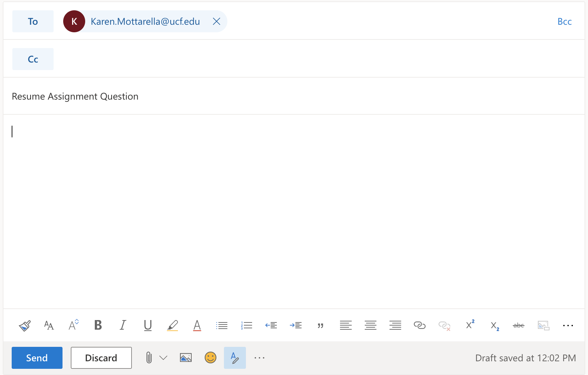The width and height of the screenshot is (588, 375).
Task: Center align the text
Action: (370, 325)
